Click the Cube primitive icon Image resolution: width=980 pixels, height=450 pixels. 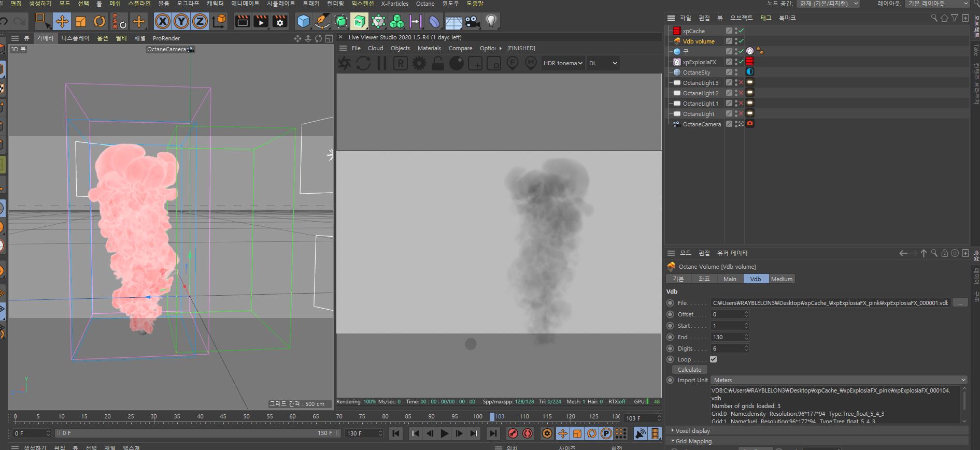click(x=303, y=21)
